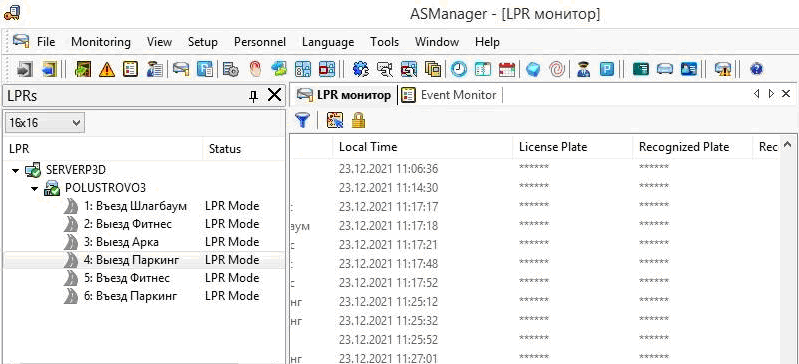Open the View menu
The image size is (799, 364).
click(159, 42)
